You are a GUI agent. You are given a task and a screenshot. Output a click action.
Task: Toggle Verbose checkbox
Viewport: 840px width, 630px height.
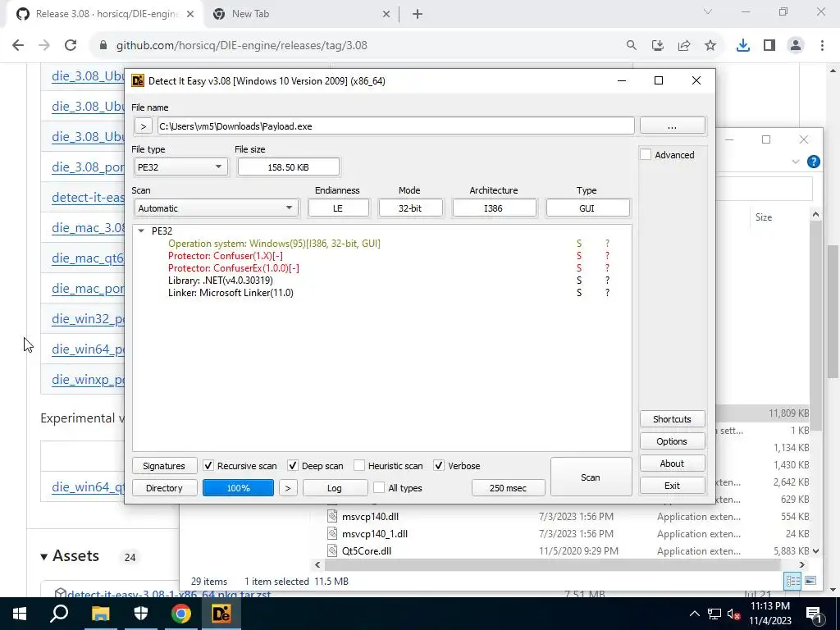click(439, 466)
